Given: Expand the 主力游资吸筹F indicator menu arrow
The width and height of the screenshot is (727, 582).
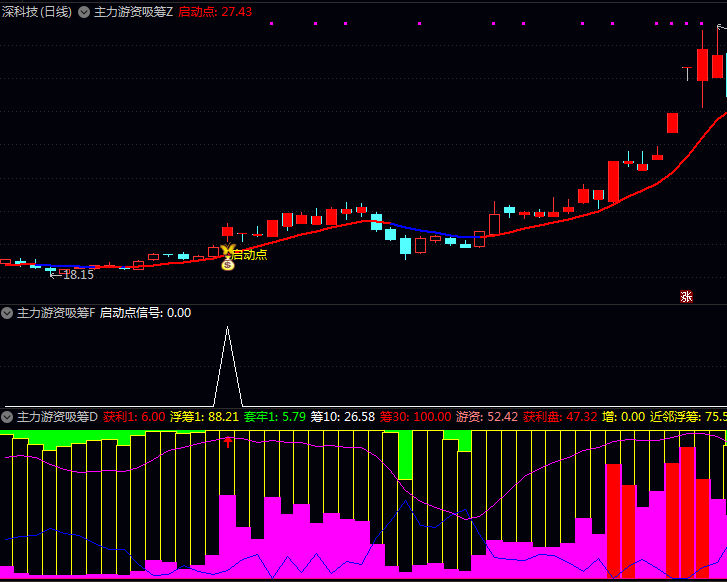Looking at the screenshot, I should point(8,313).
